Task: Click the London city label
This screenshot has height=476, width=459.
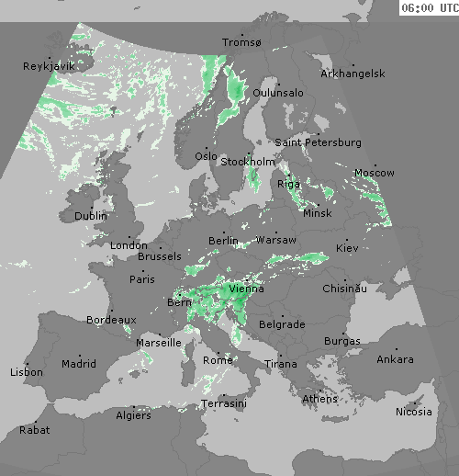Action: click(x=129, y=245)
